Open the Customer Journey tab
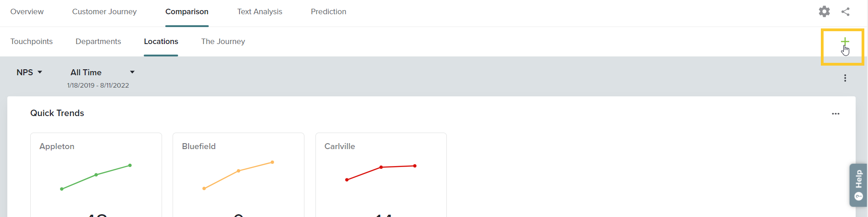 point(104,12)
